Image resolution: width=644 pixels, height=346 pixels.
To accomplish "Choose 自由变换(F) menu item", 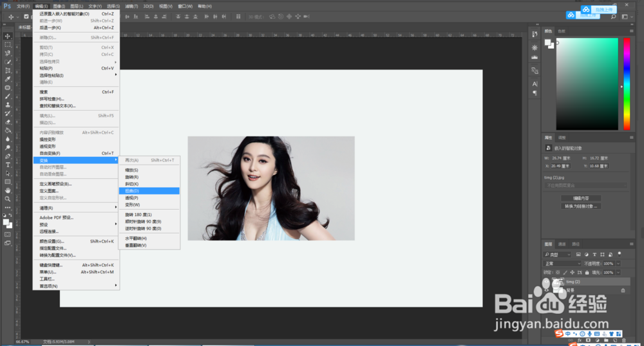I will coord(77,153).
